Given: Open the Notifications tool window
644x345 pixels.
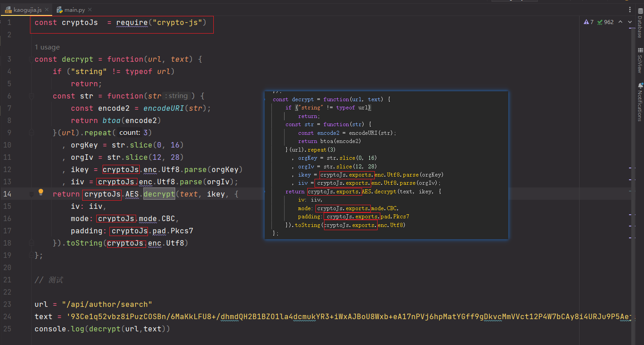Looking at the screenshot, I should (x=640, y=102).
